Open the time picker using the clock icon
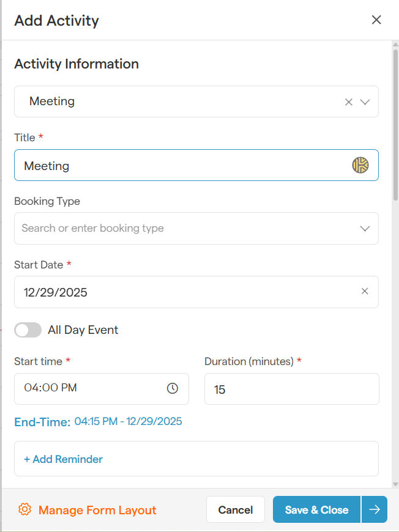The width and height of the screenshot is (399, 532). [172, 389]
